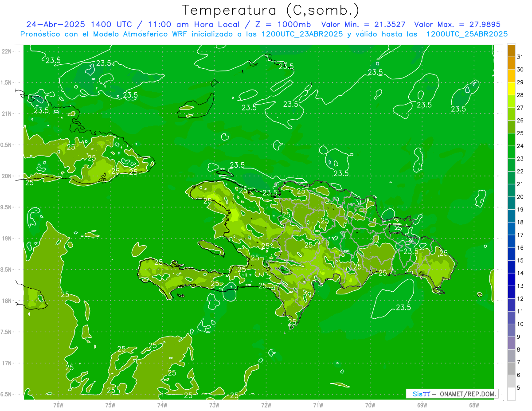Click the '22N' latitude axis label
This screenshot has width=532, height=411.
pyautogui.click(x=7, y=51)
